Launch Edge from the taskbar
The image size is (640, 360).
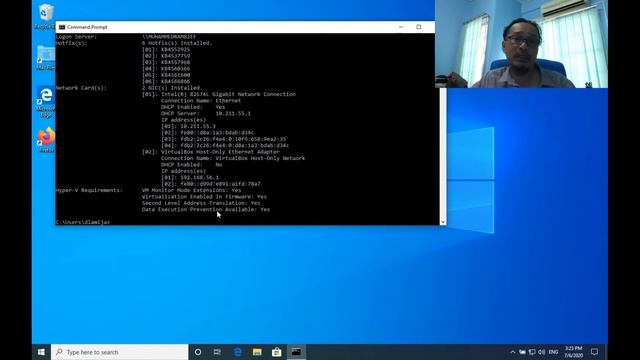[238, 352]
